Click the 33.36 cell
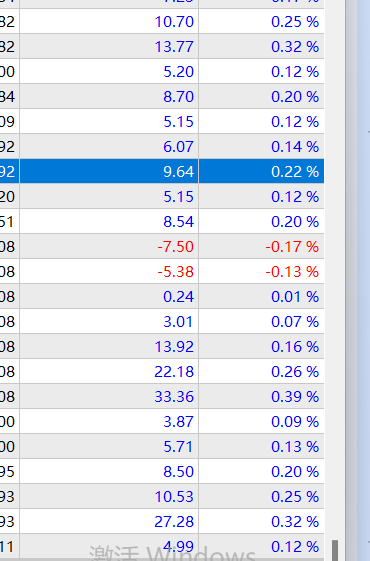Viewport: 370px width, 561px height. (174, 397)
